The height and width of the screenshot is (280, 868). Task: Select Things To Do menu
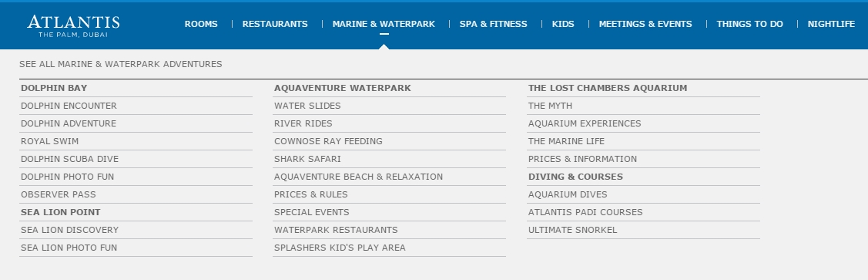pyautogui.click(x=749, y=24)
